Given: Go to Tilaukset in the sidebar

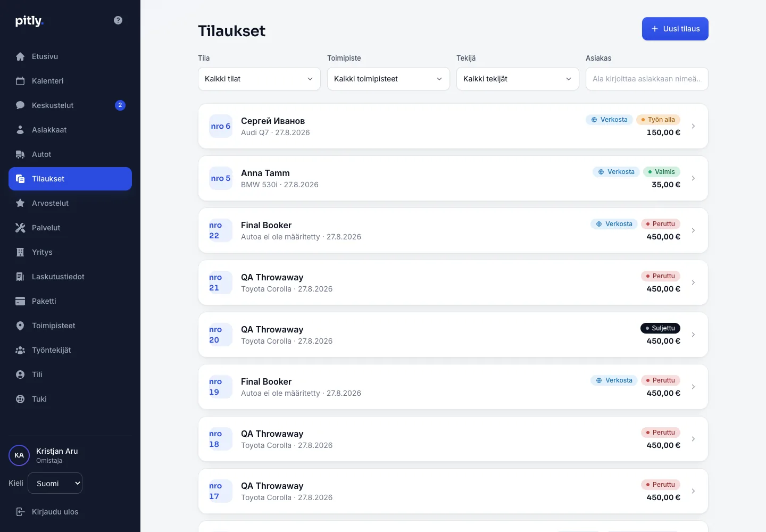Looking at the screenshot, I should point(70,179).
